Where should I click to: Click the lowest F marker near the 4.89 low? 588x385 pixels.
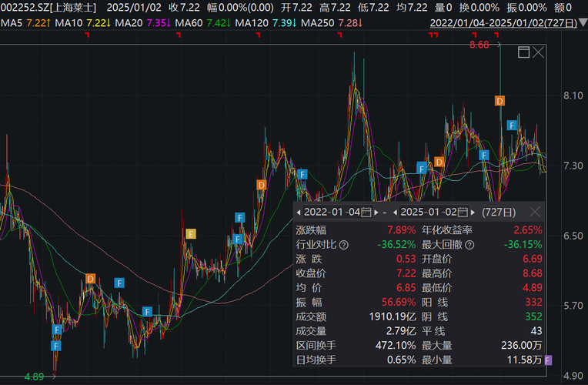pos(56,346)
